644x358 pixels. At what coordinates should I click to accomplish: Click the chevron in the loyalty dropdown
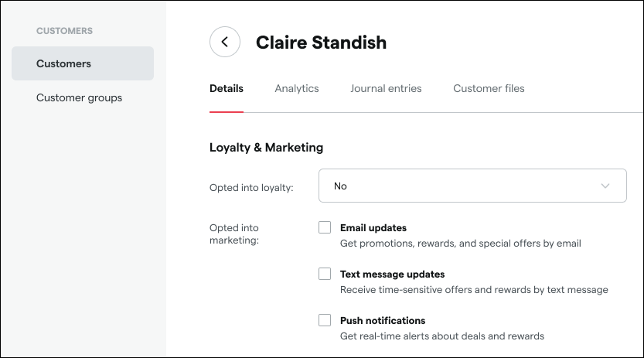point(605,186)
